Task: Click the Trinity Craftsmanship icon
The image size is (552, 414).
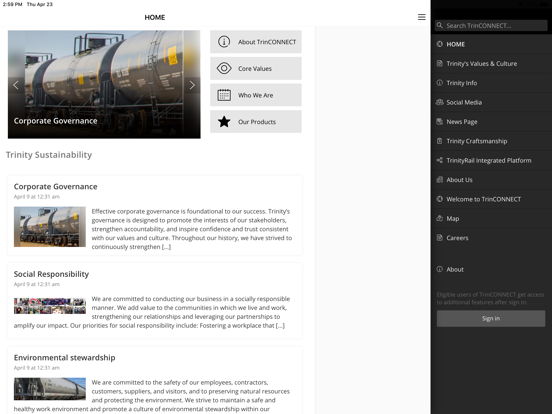Action: (x=439, y=141)
